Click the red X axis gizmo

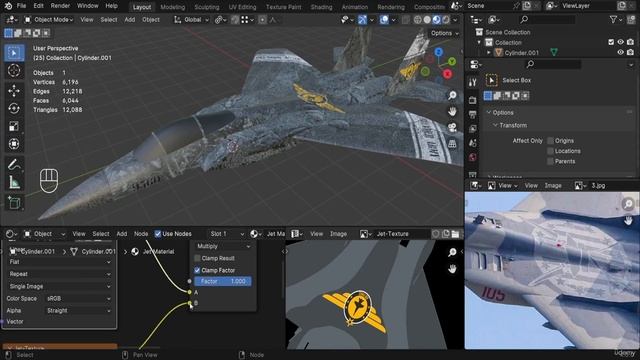(448, 74)
